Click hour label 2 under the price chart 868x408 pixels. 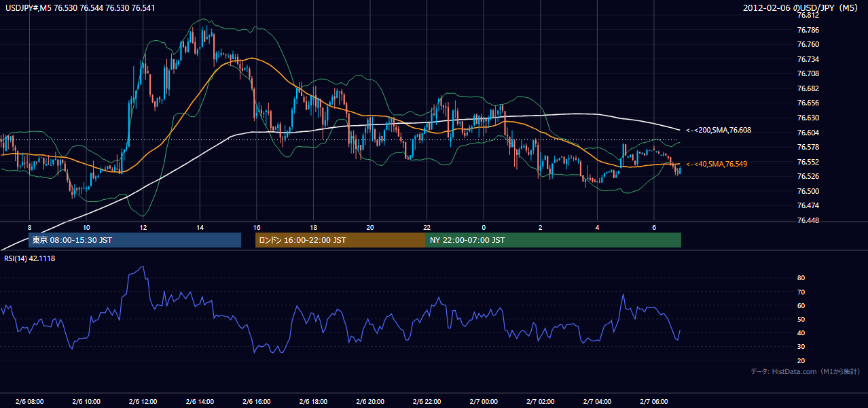click(540, 227)
